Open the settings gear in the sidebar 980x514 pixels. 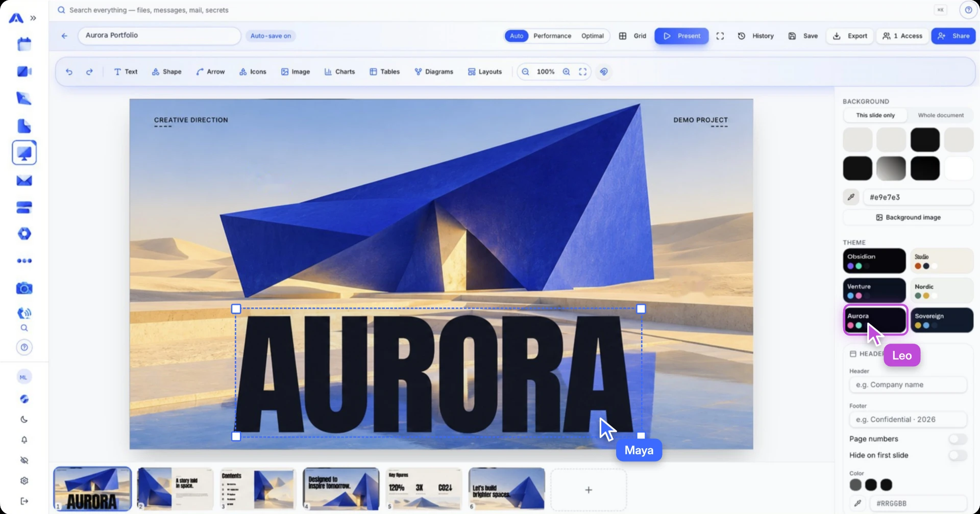[24, 480]
